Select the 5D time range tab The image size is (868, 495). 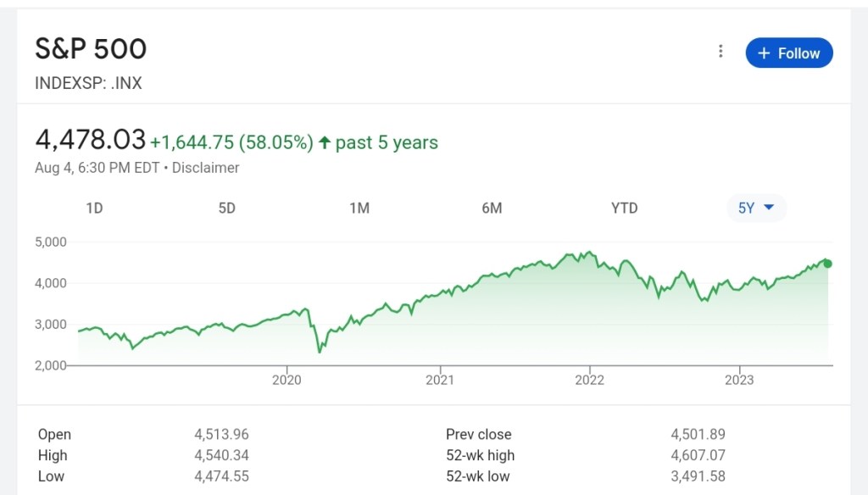226,208
